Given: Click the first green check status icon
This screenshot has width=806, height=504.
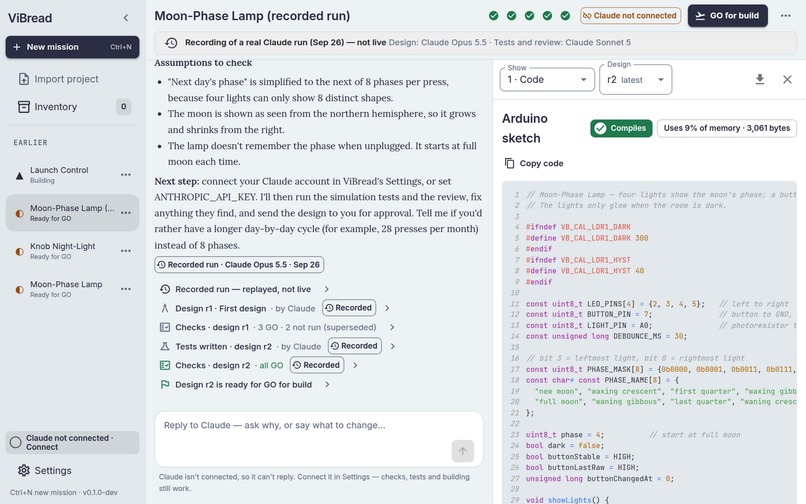Looking at the screenshot, I should (x=493, y=15).
